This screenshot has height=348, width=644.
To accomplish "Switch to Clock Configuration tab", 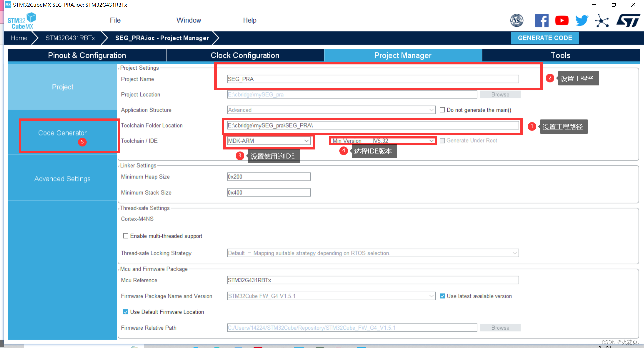I will point(245,55).
